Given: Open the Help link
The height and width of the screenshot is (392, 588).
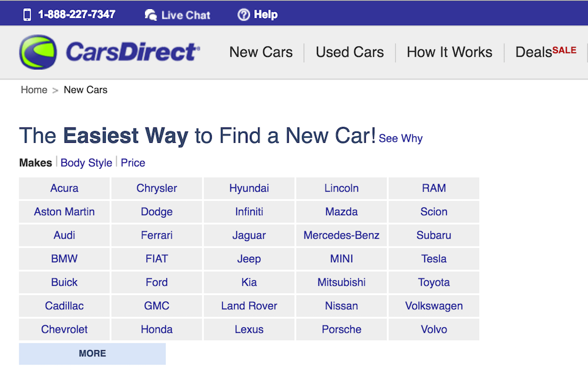Looking at the screenshot, I should [x=266, y=15].
